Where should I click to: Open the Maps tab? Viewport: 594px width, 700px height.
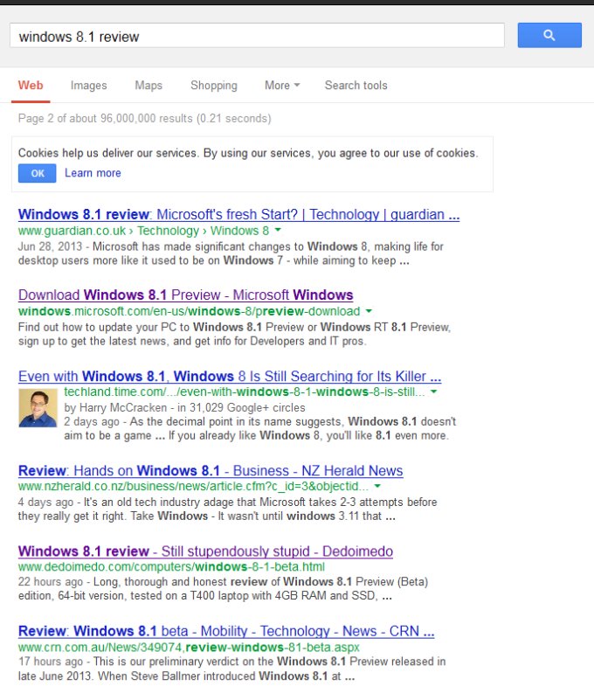click(x=148, y=86)
